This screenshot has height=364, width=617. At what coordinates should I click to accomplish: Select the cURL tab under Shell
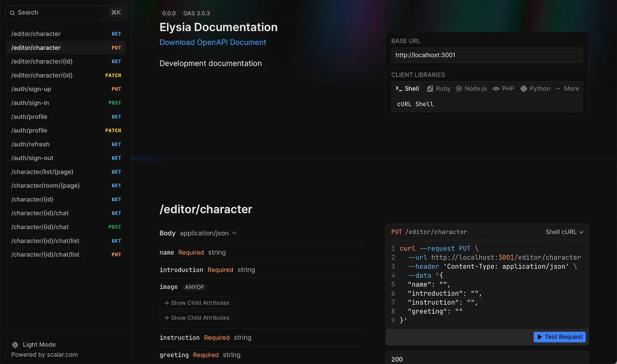point(404,104)
